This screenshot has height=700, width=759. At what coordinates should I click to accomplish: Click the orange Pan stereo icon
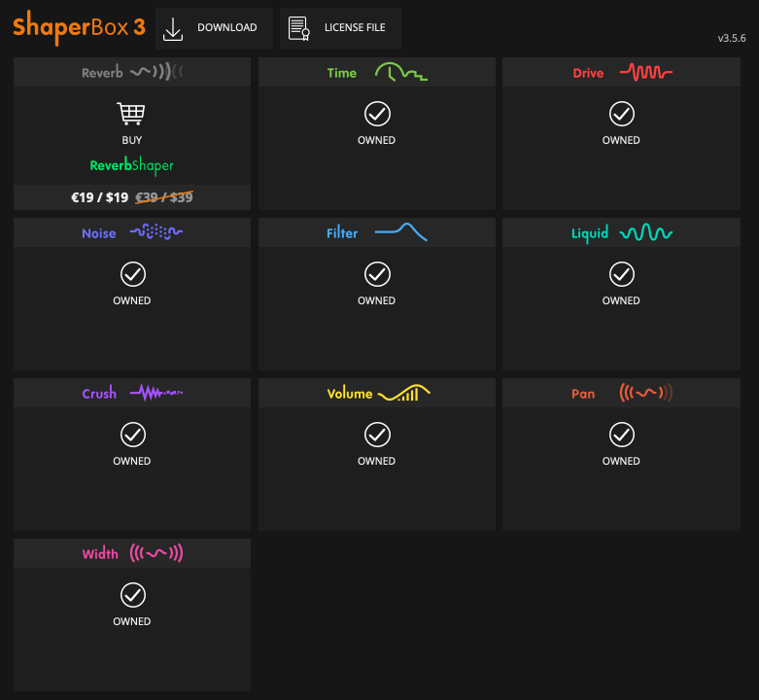click(x=645, y=393)
